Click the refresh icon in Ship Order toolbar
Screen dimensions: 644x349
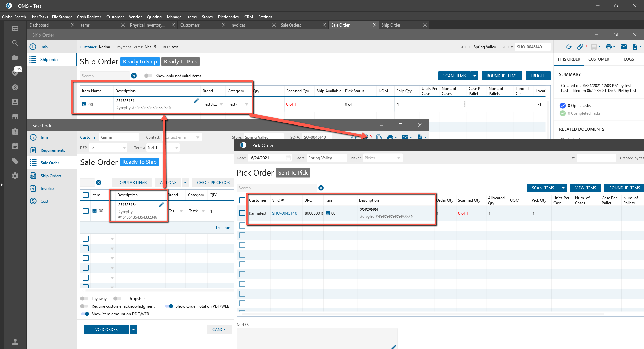tap(568, 47)
